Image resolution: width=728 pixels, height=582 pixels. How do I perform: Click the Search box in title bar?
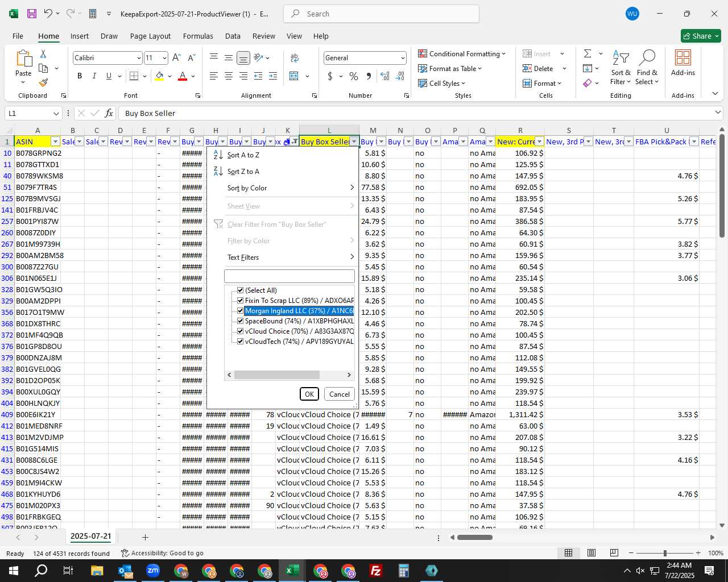[x=381, y=14]
